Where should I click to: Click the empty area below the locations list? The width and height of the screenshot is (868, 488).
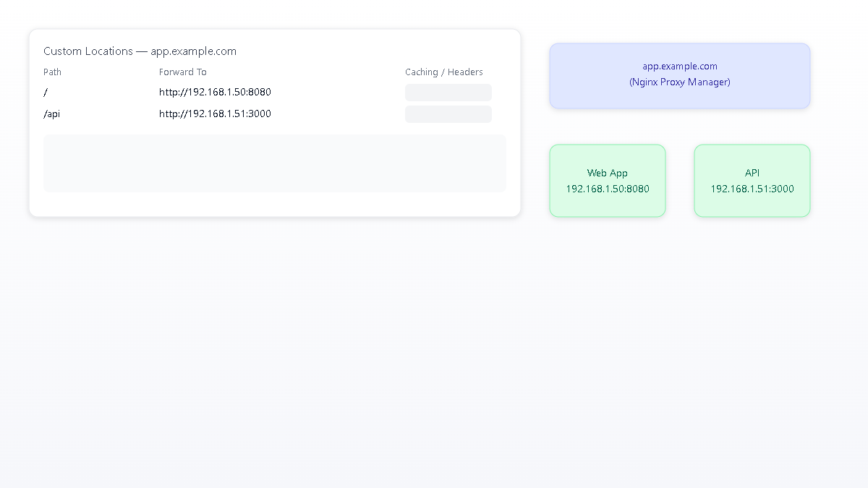pos(275,163)
